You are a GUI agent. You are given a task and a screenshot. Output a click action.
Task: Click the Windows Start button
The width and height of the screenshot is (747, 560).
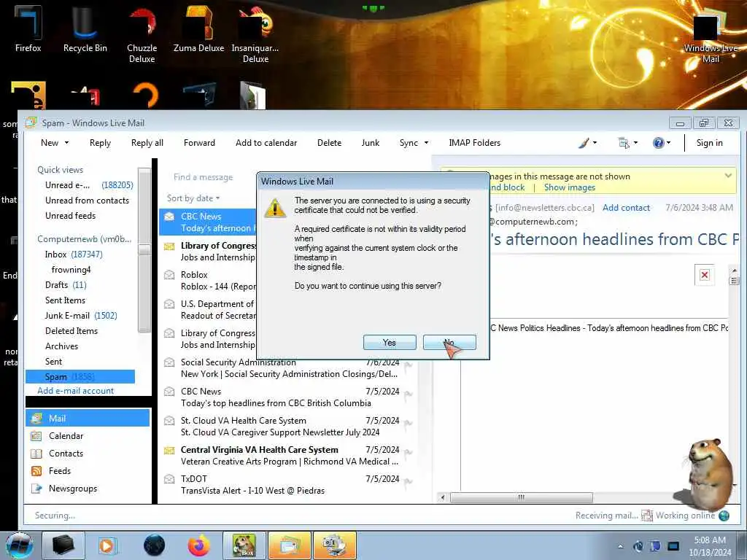[19, 545]
